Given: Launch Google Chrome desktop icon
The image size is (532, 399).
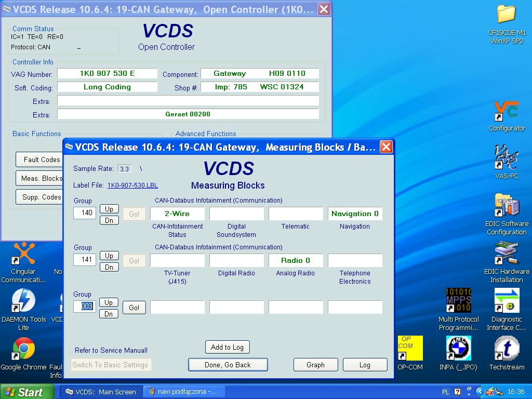Looking at the screenshot, I should (23, 353).
